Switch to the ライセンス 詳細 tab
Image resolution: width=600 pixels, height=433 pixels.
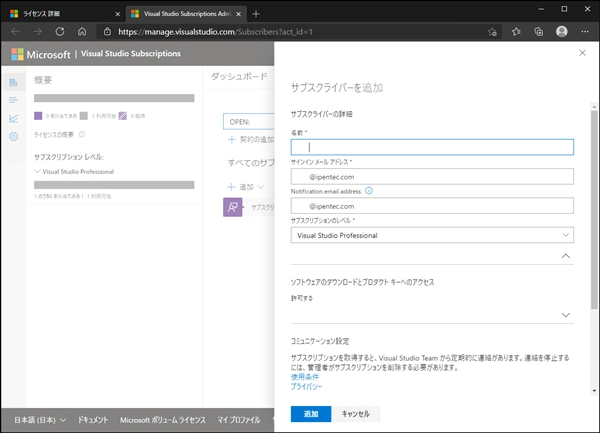[x=63, y=14]
